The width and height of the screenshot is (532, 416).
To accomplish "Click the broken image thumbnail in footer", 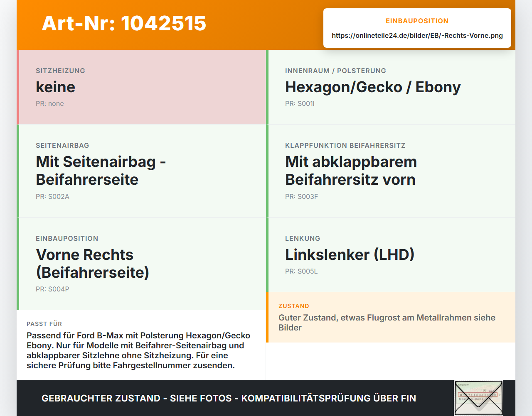I will pos(478,398).
